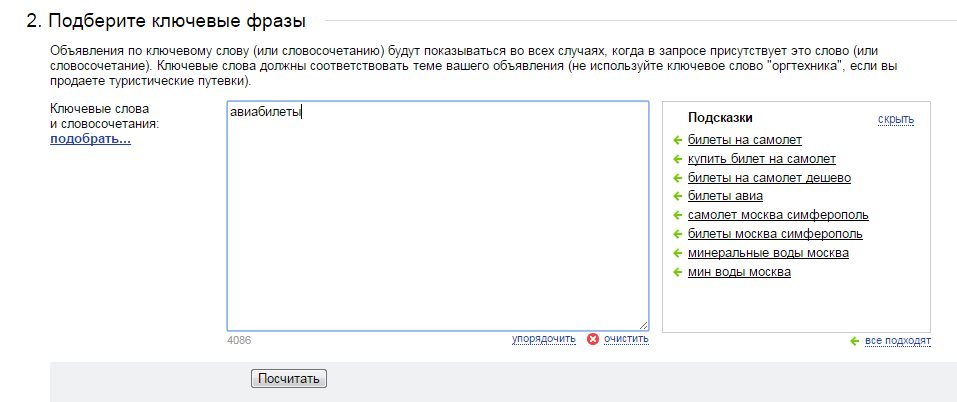The width and height of the screenshot is (957, 402).
Task: Add 'купить билет на самолет' via its green arrow
Action: [x=677, y=159]
